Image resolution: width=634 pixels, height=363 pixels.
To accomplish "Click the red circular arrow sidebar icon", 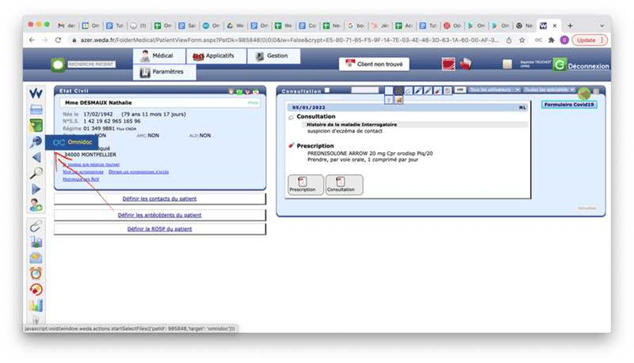I will 36,289.
